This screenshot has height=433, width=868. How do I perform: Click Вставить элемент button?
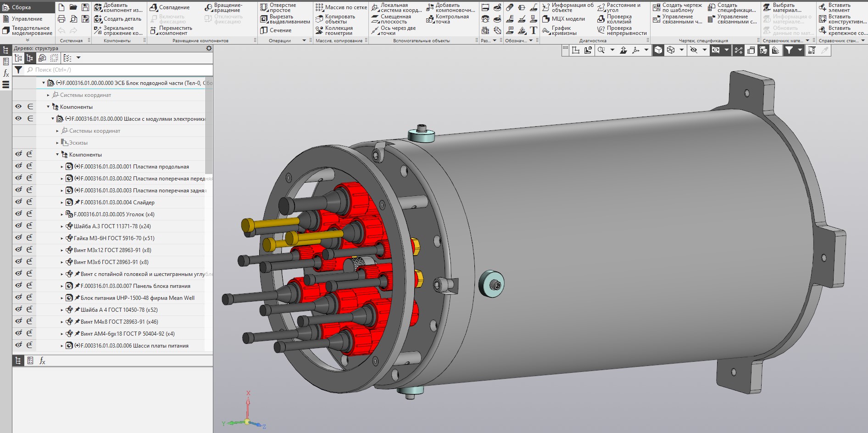tap(835, 7)
